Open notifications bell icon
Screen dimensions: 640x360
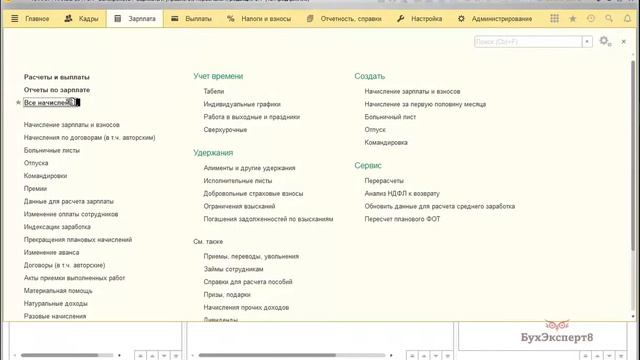627,19
